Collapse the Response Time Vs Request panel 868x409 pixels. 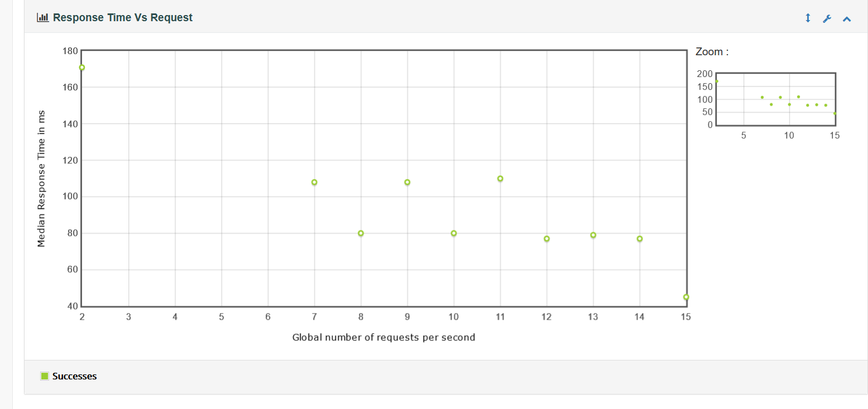click(x=847, y=19)
